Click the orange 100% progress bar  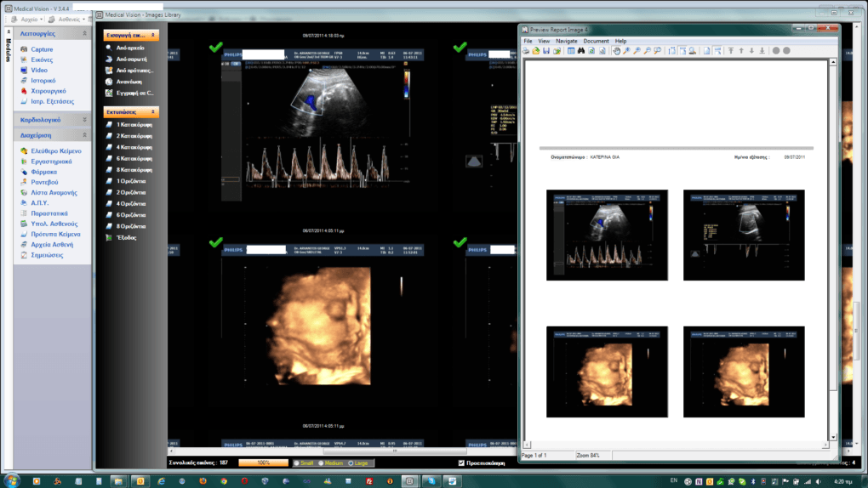coord(264,463)
